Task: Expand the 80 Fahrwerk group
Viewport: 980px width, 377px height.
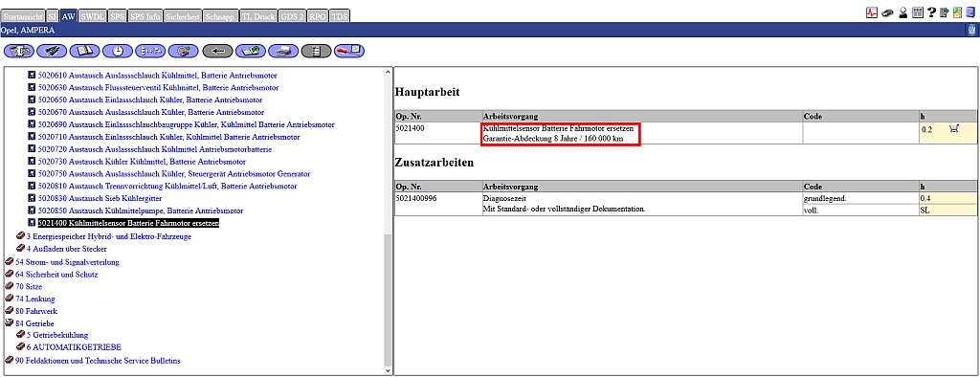Action: (x=9, y=311)
